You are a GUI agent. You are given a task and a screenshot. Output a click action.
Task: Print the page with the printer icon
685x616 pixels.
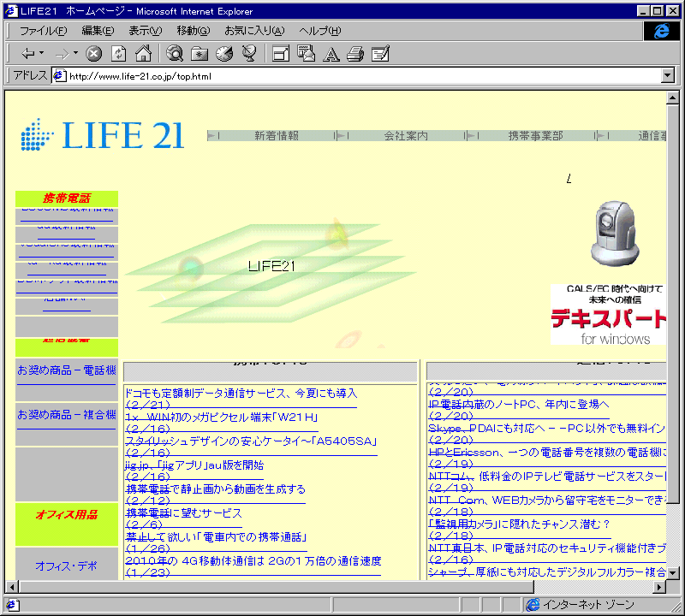[355, 54]
